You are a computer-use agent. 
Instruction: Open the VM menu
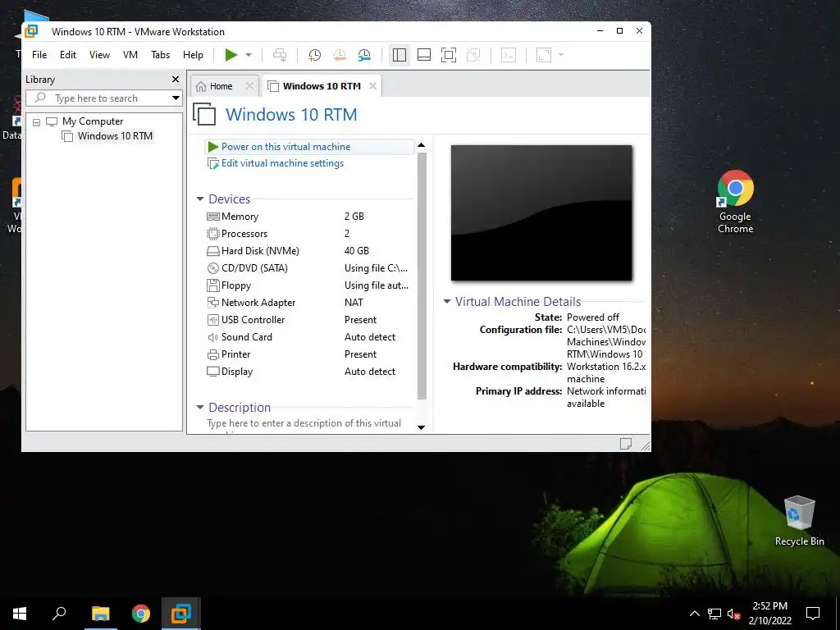point(130,55)
